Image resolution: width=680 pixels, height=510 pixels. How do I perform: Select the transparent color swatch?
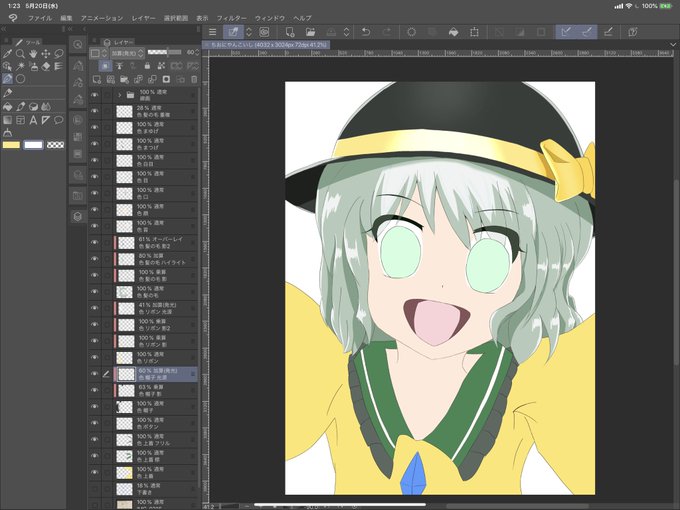pyautogui.click(x=56, y=145)
